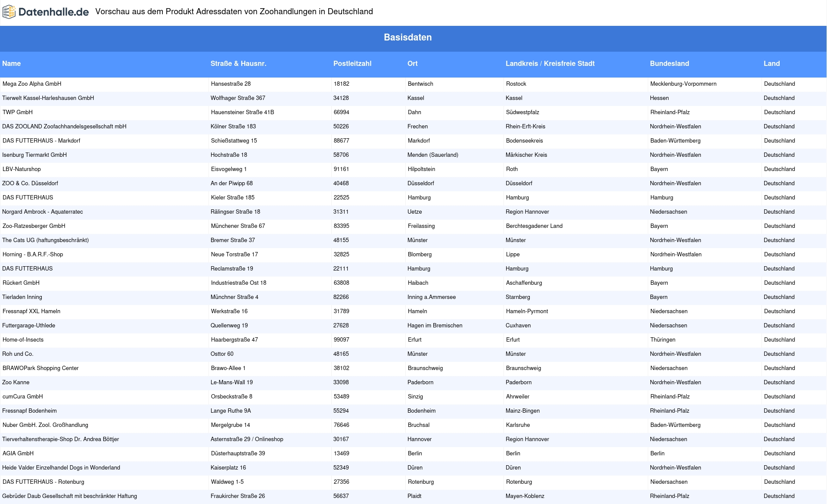Select AGIA GmbH name cell

click(x=18, y=454)
